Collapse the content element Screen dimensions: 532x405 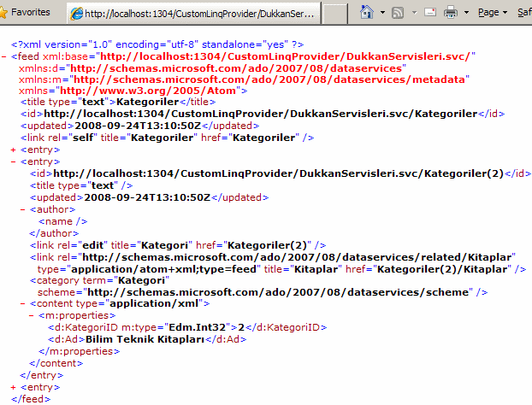[x=24, y=303]
